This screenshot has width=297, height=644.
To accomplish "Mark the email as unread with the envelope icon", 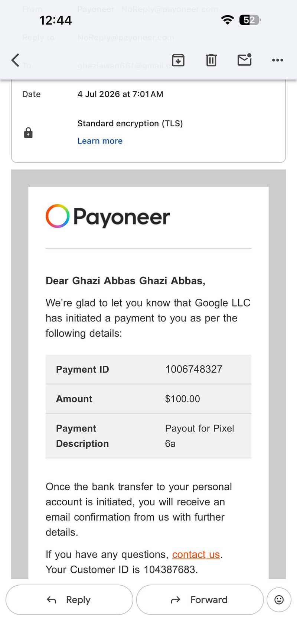I will coord(245,59).
